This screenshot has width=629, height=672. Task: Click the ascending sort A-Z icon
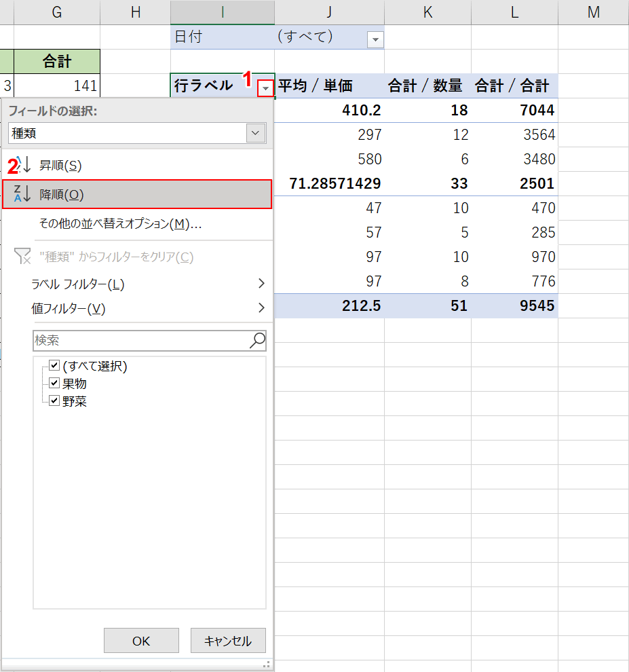(x=22, y=165)
